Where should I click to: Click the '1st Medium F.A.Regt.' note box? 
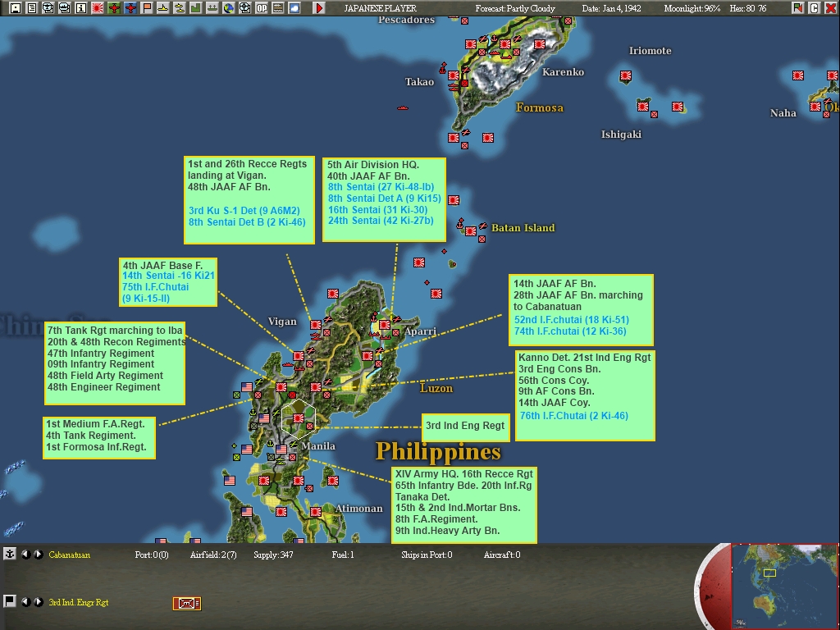pyautogui.click(x=99, y=438)
